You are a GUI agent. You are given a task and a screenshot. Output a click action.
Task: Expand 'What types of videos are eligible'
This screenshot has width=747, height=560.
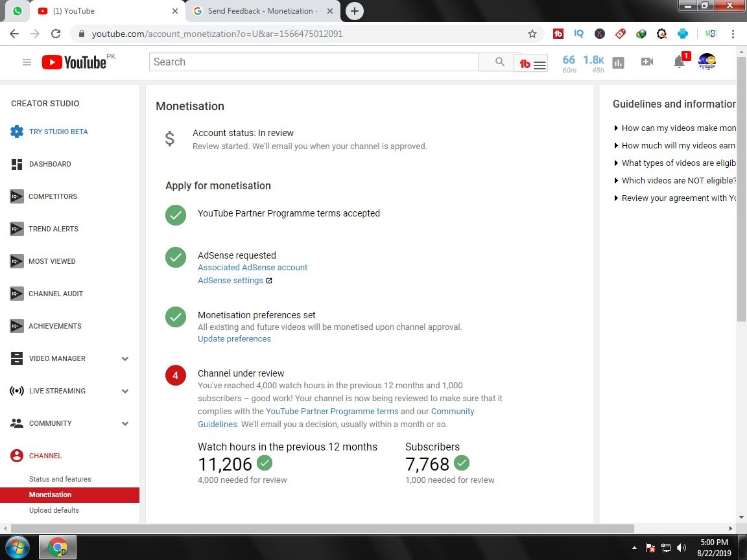[674, 163]
